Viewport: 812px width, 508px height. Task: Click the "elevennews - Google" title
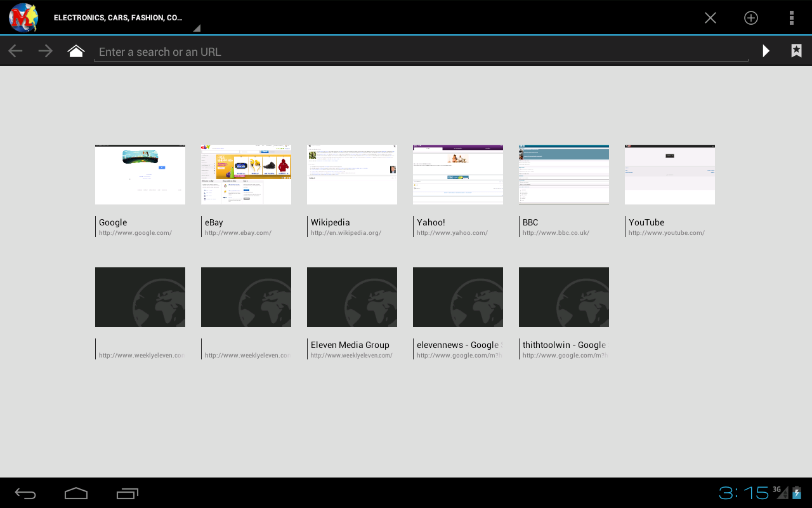click(458, 345)
